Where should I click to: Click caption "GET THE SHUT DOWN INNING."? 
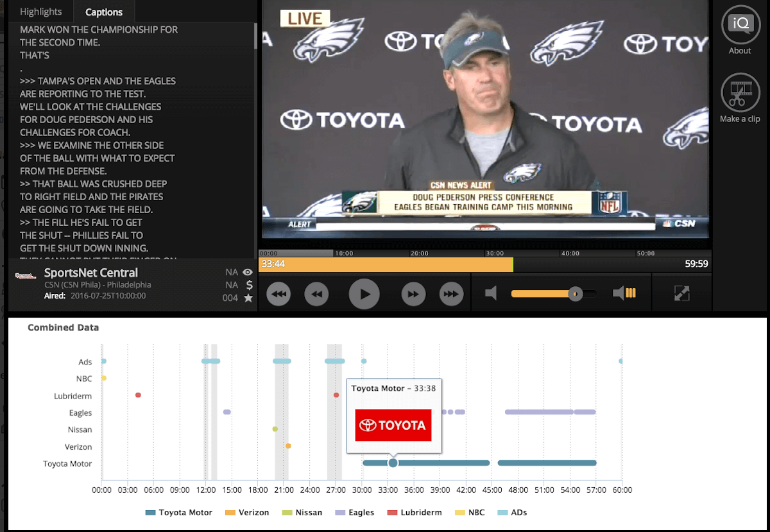pos(84,248)
